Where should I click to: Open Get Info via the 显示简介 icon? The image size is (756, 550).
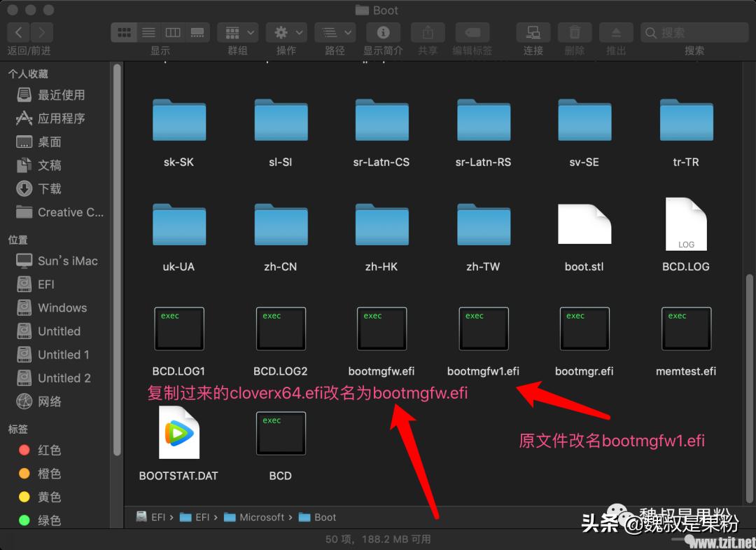[382, 32]
